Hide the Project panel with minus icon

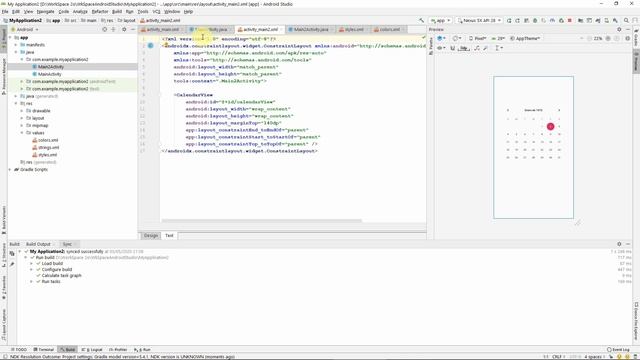pos(133,29)
